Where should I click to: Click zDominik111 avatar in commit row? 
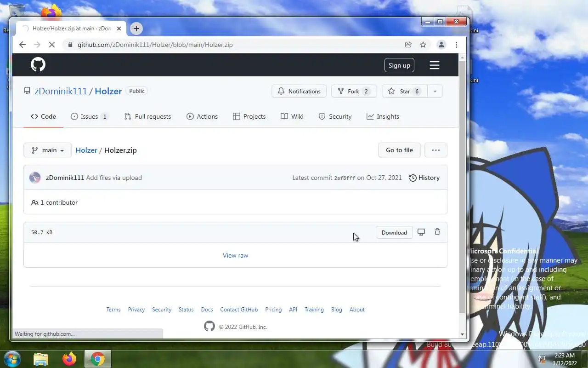[35, 178]
